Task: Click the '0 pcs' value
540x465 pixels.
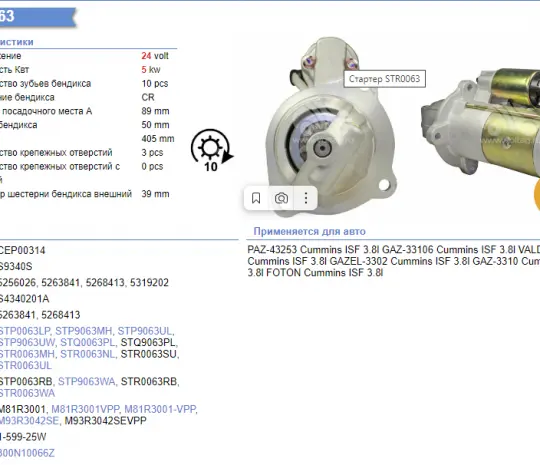Action: click(152, 166)
